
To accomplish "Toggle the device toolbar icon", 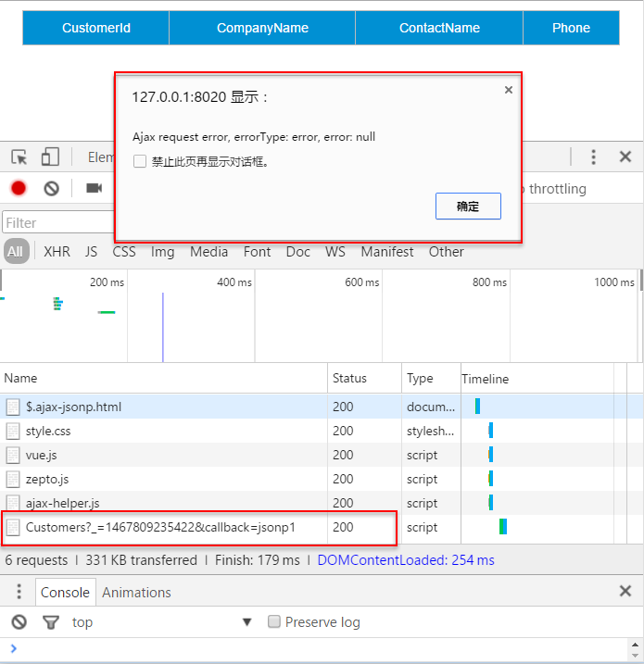I will click(50, 157).
